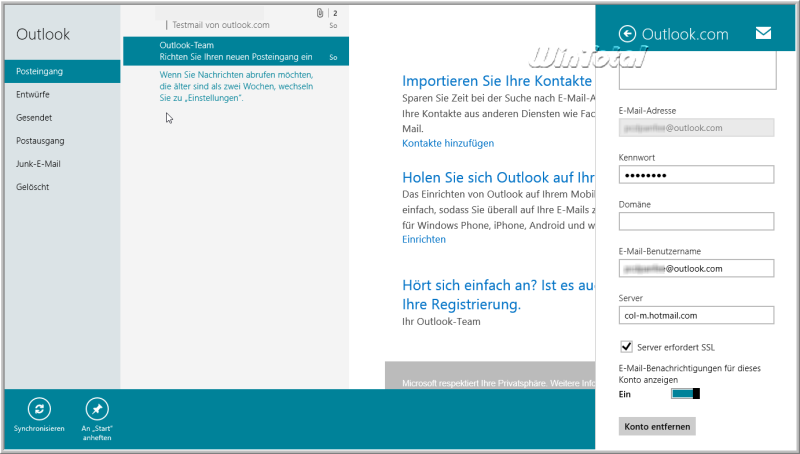Click the Synchronisieren refresh icon

tap(39, 409)
